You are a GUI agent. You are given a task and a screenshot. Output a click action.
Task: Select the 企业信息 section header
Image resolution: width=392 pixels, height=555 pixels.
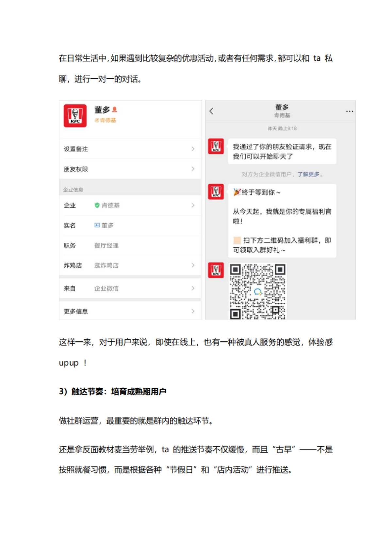73,190
